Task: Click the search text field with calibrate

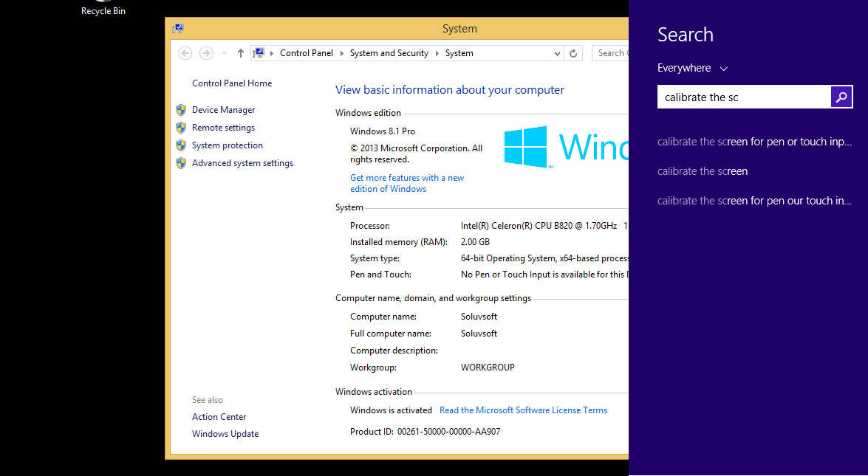Action: 744,97
